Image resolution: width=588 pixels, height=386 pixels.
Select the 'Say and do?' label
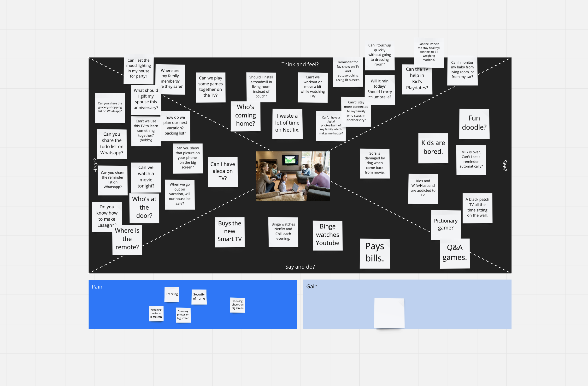click(x=300, y=266)
